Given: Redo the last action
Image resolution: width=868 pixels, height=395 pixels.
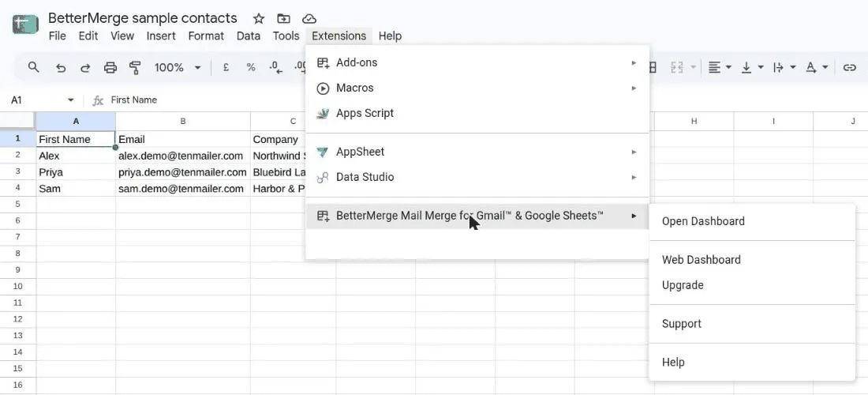Looking at the screenshot, I should tap(85, 68).
